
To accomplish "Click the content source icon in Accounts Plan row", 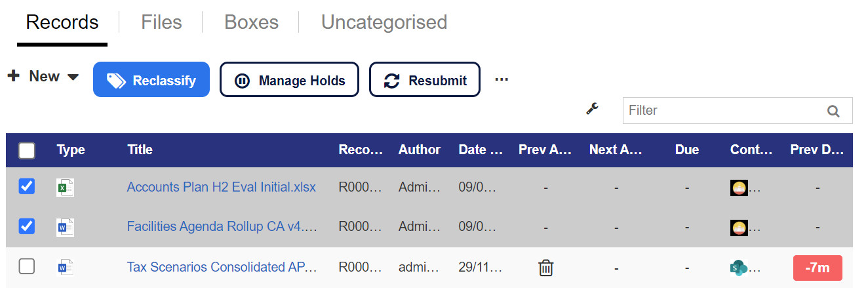I will click(739, 188).
